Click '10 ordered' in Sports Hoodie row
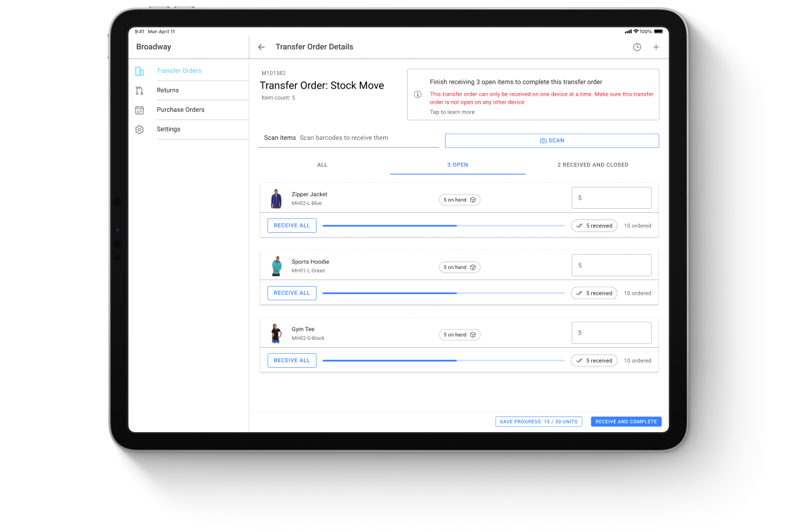The width and height of the screenshot is (798, 532). (x=638, y=293)
